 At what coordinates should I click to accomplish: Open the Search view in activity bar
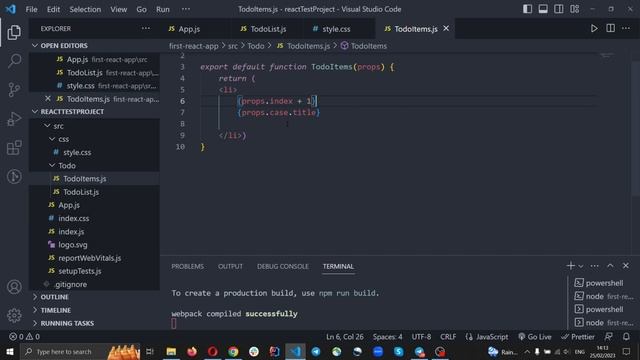click(x=14, y=61)
